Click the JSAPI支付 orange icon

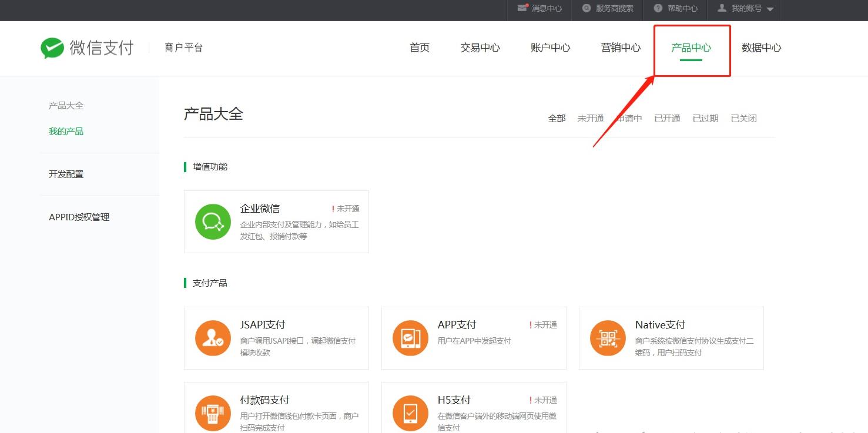click(x=213, y=338)
